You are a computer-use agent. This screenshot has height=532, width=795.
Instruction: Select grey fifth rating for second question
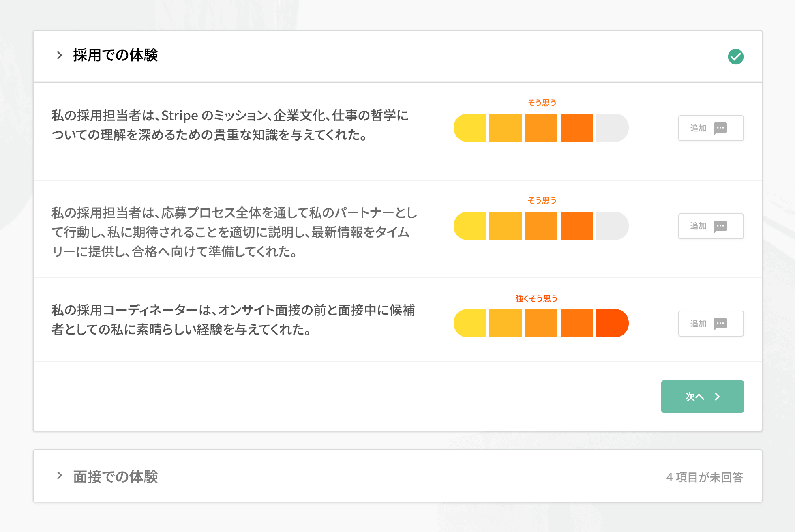[x=613, y=226]
